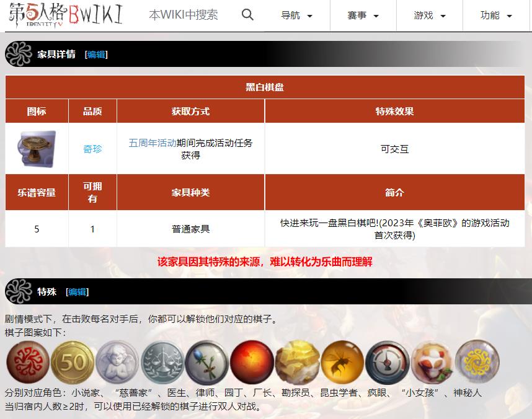Select 疯眼's dark chess piece

(388, 363)
